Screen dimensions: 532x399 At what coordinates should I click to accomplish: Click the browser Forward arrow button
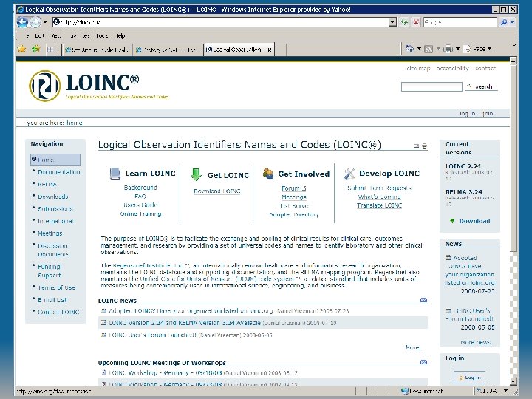(x=35, y=22)
